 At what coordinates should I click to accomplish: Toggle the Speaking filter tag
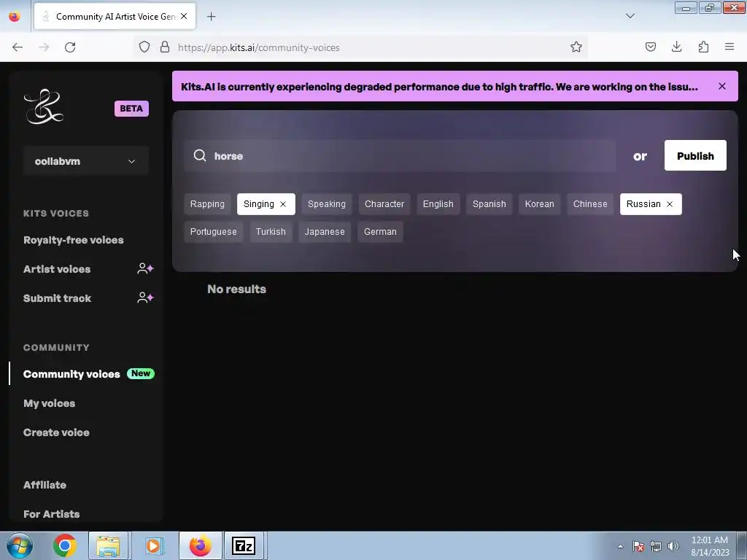click(327, 204)
